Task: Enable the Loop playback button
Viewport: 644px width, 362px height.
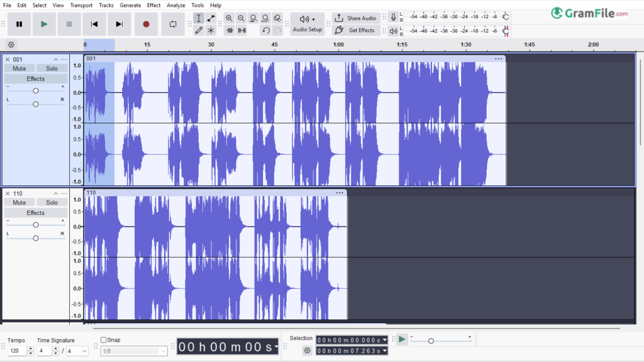Action: pos(173,24)
